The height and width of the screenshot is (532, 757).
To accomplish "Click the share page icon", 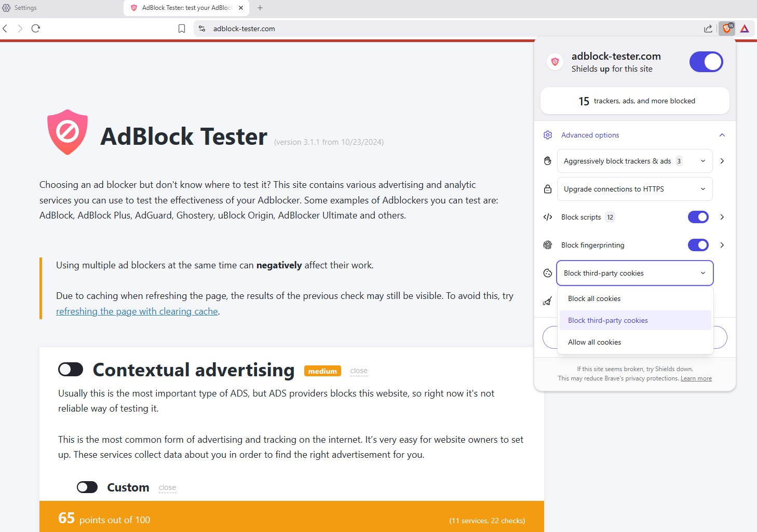I will [x=708, y=29].
